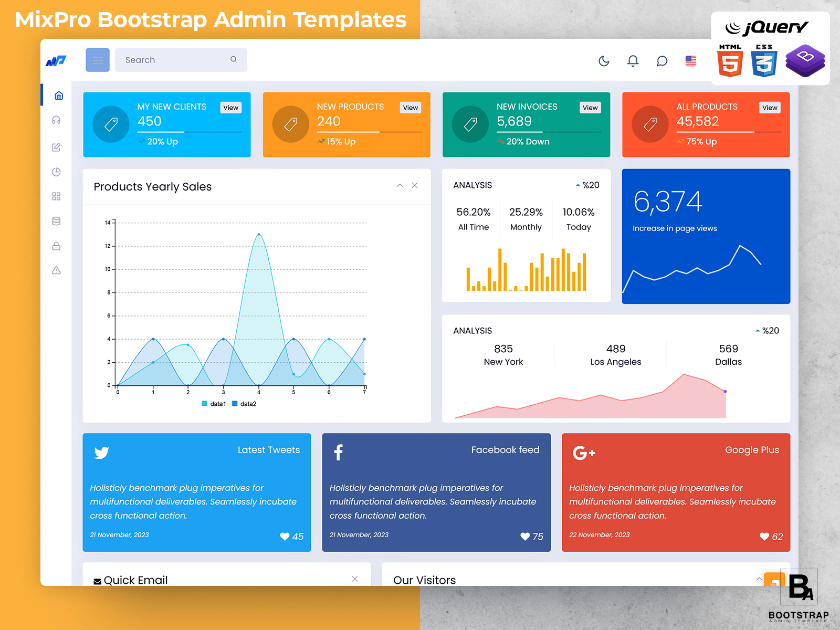The width and height of the screenshot is (840, 630).
Task: Click the 6,374 page views number
Action: [668, 202]
